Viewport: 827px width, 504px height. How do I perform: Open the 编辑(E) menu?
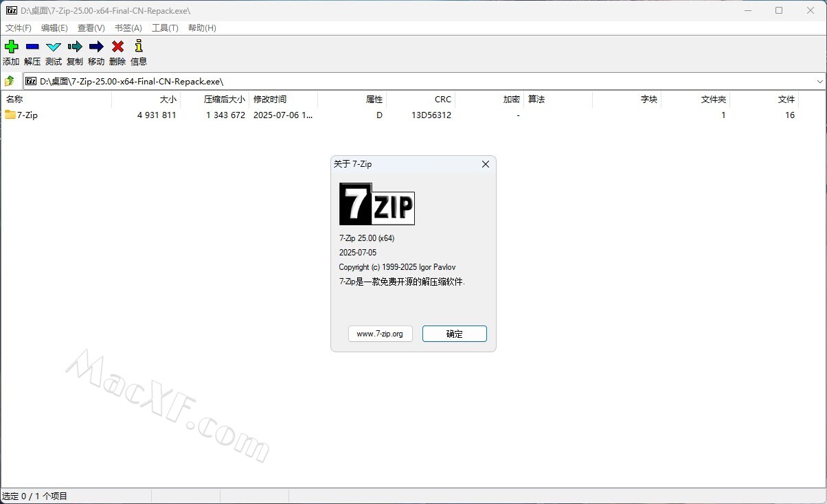click(x=54, y=28)
